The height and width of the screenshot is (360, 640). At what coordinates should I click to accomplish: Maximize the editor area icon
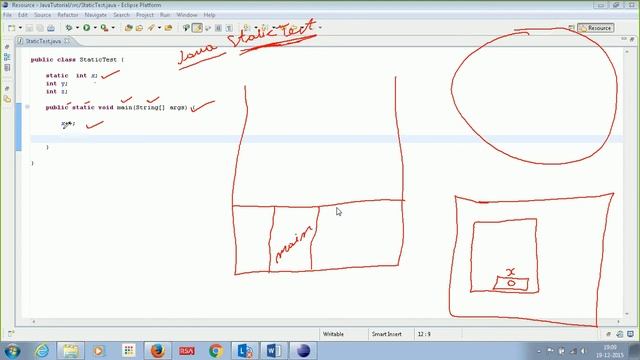tap(632, 39)
